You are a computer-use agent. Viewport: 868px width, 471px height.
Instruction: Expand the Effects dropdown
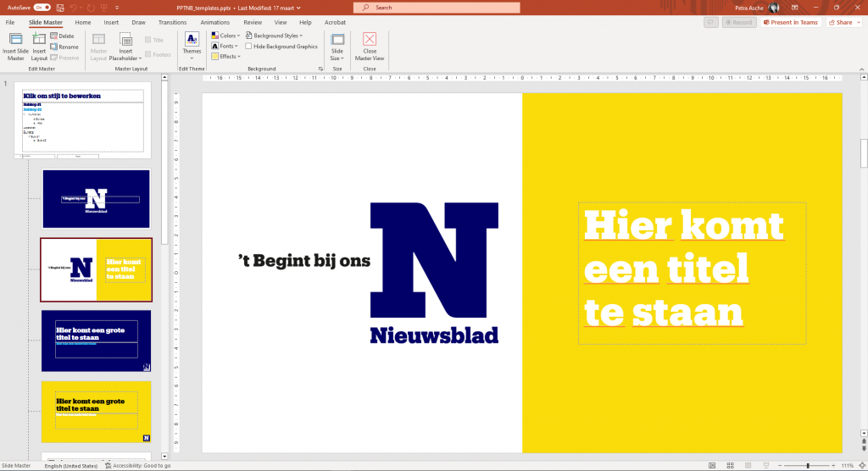tap(225, 57)
